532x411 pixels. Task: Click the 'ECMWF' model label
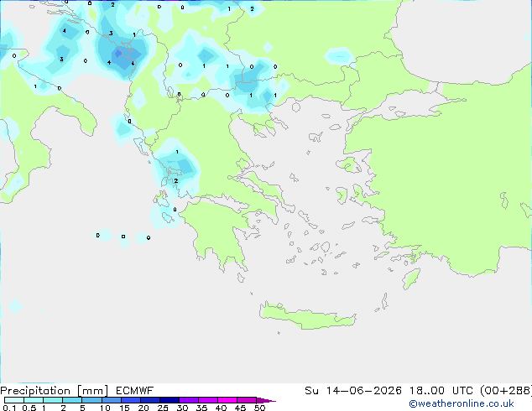coord(135,391)
